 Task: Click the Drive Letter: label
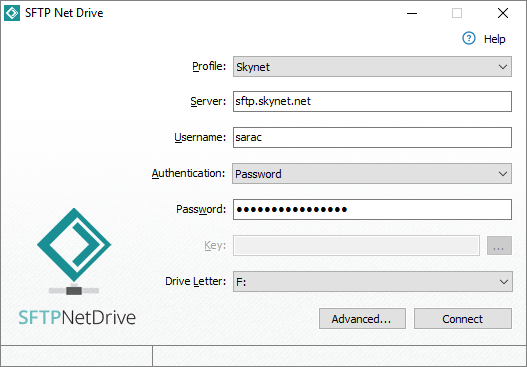196,281
